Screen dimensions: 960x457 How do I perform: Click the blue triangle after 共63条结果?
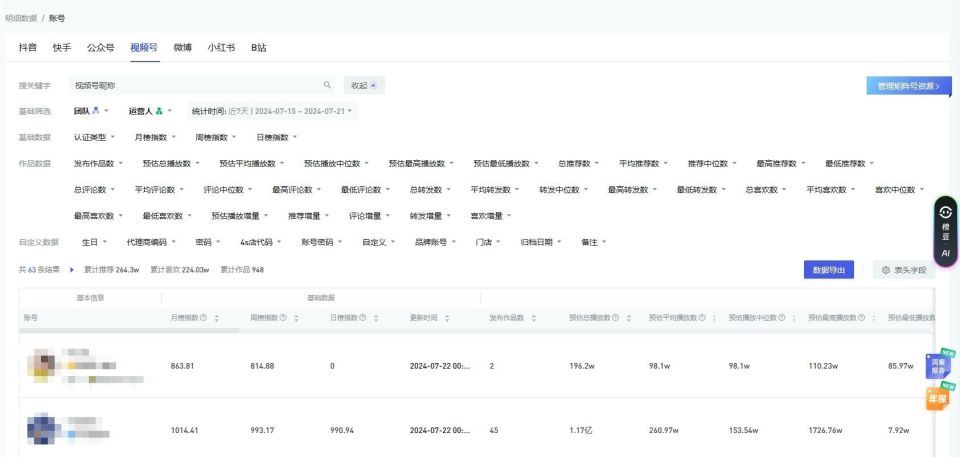tap(72, 270)
